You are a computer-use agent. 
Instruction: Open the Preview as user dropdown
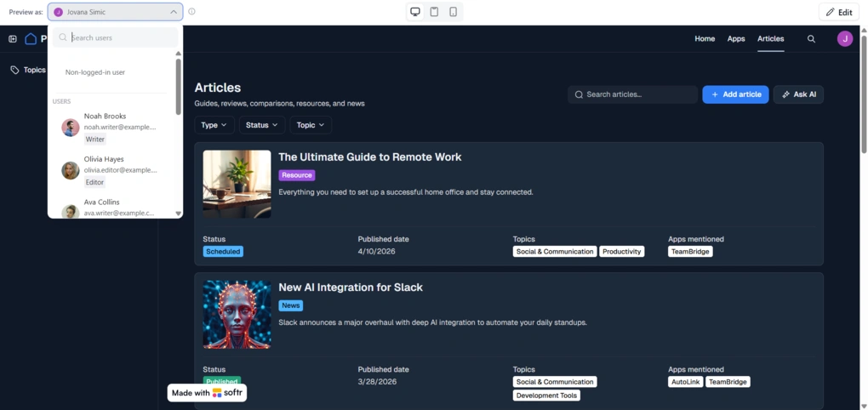point(115,12)
